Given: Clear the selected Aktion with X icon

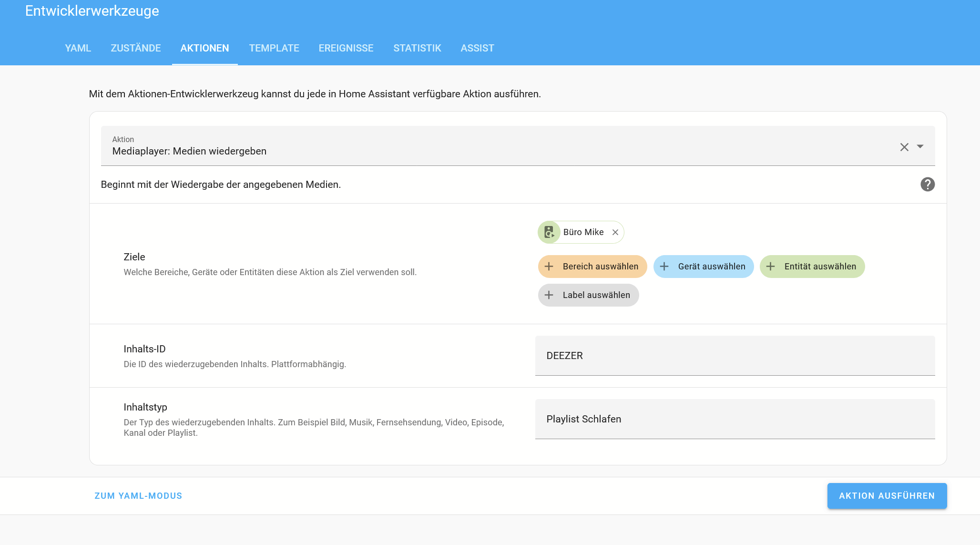Looking at the screenshot, I should (904, 147).
